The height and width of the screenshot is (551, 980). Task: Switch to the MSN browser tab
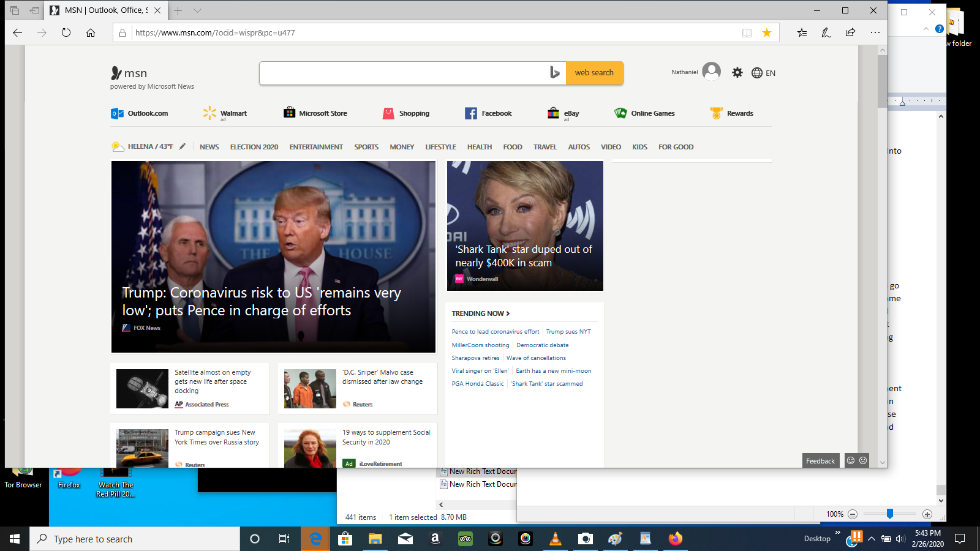105,10
